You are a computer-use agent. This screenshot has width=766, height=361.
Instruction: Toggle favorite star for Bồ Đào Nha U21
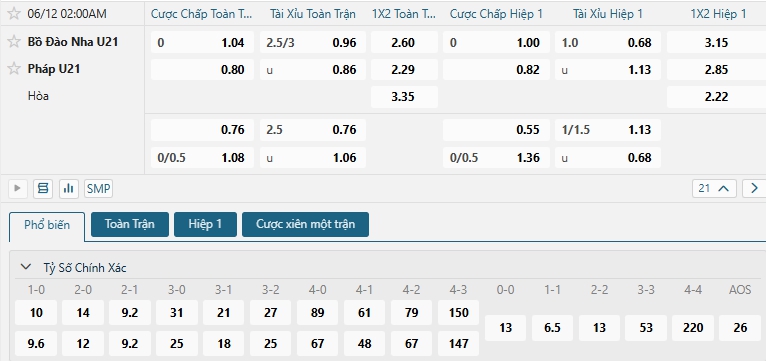14,42
